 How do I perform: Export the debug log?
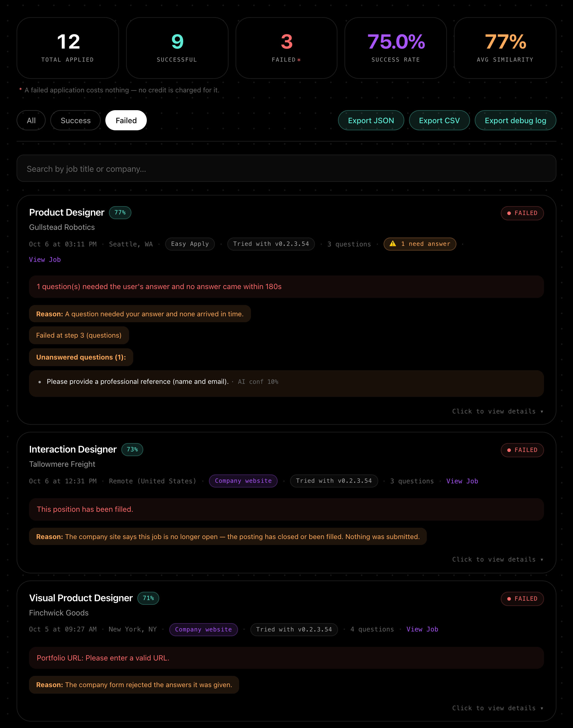[515, 120]
